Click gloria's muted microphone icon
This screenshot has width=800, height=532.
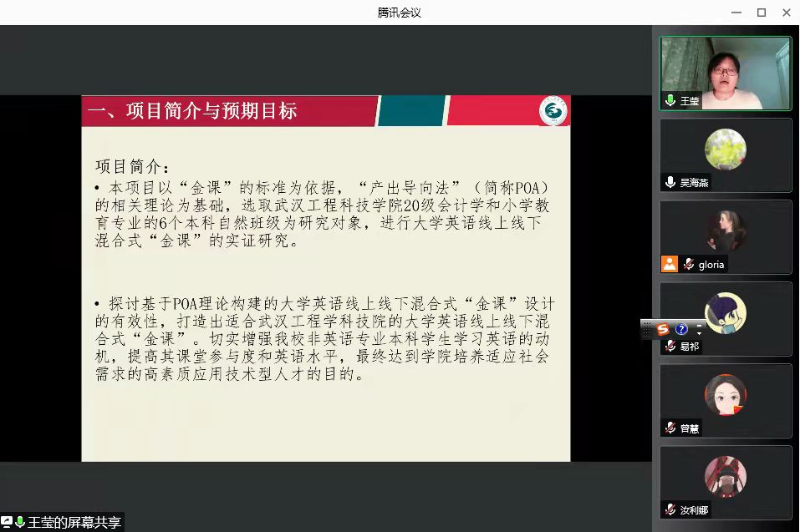click(x=689, y=264)
